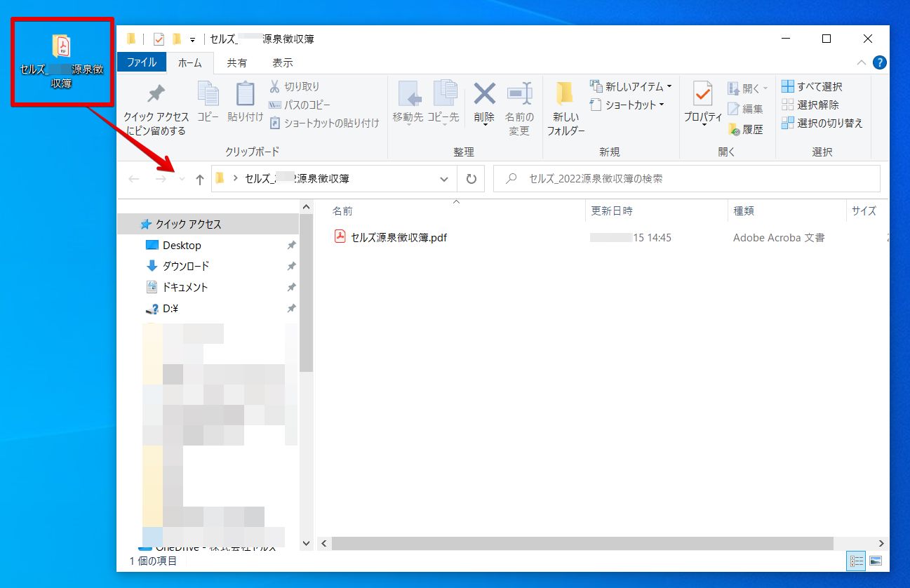Go up one folder level arrow
Screen dimensions: 910x588
[199, 180]
